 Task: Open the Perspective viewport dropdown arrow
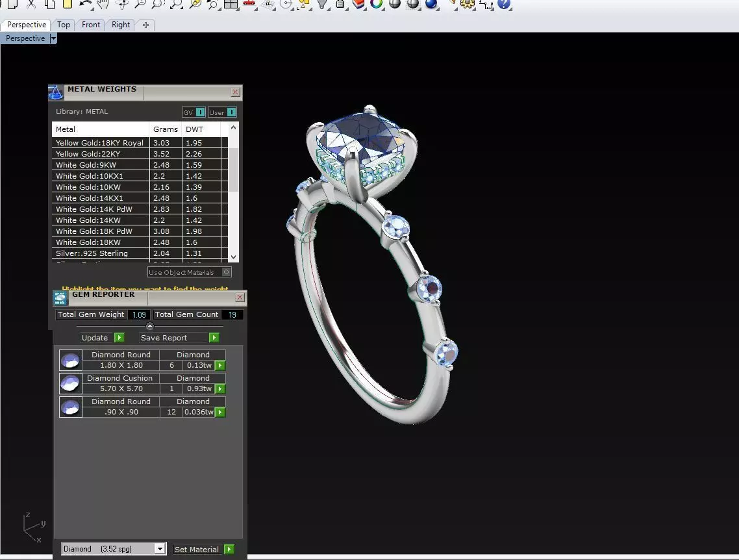tap(53, 38)
